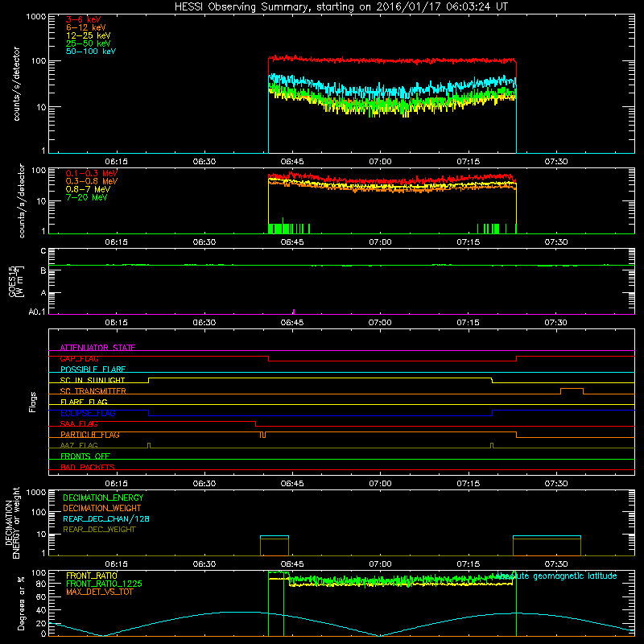Select the "06:45" time label under the Flags panel
This screenshot has width=644, height=644.
pyautogui.click(x=292, y=483)
